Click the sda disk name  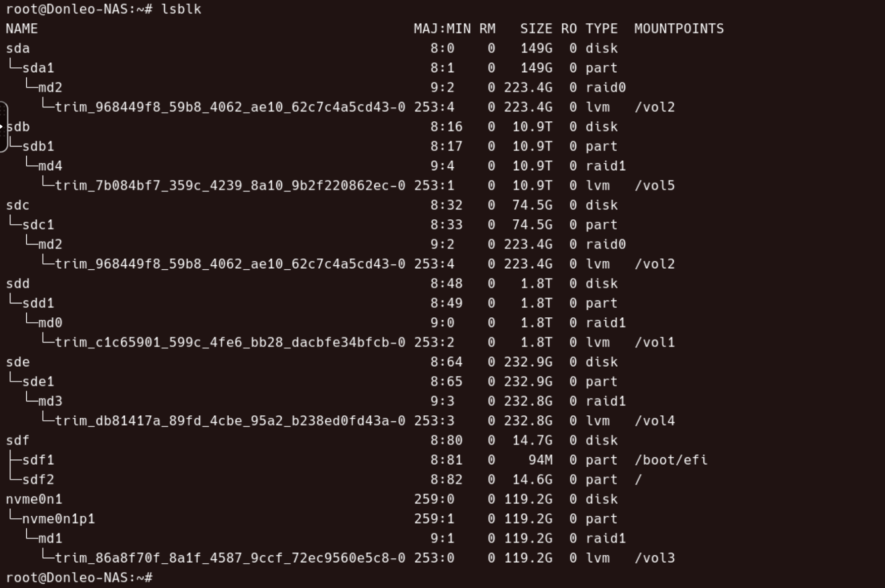coord(18,49)
